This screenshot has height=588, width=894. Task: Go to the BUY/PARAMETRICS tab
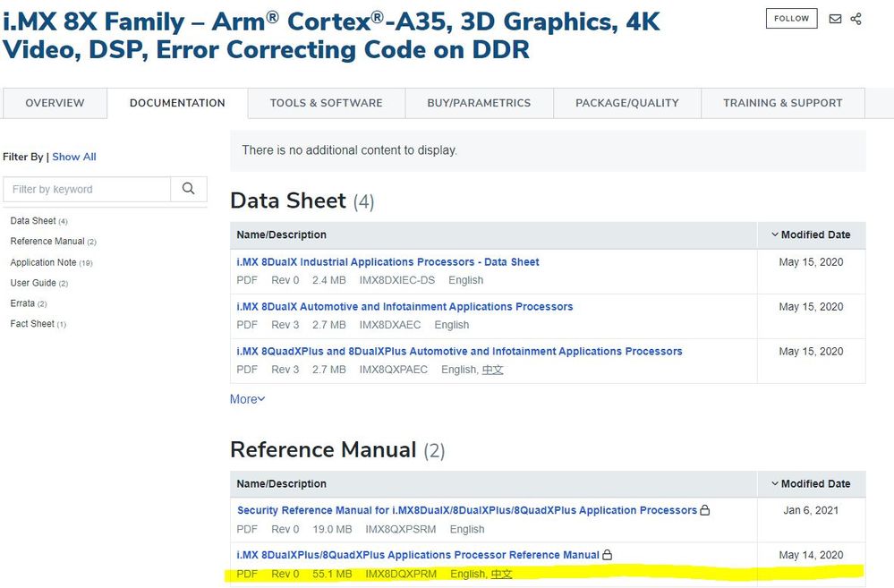[x=479, y=103]
